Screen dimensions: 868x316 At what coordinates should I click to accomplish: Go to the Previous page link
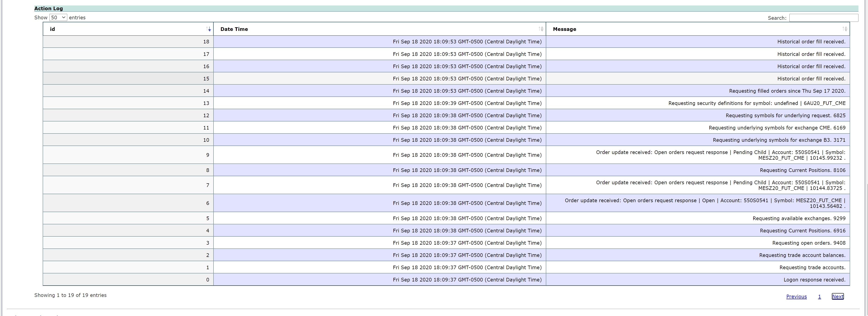[x=796, y=296]
